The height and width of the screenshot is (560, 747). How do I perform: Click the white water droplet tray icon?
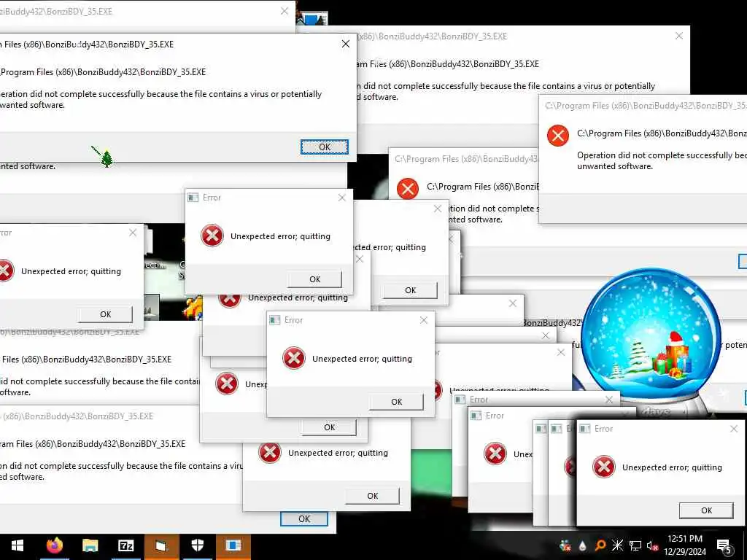583,546
